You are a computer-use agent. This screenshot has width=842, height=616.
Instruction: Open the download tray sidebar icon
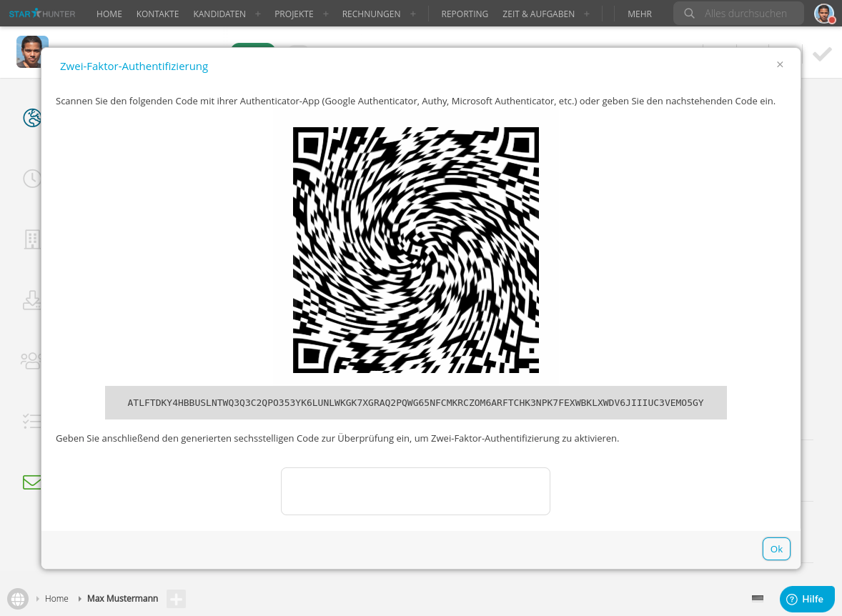[x=32, y=299]
